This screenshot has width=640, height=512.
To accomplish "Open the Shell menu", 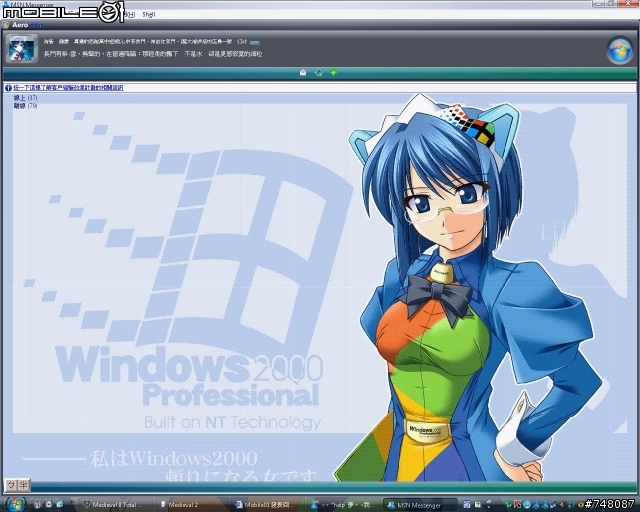I will click(149, 15).
